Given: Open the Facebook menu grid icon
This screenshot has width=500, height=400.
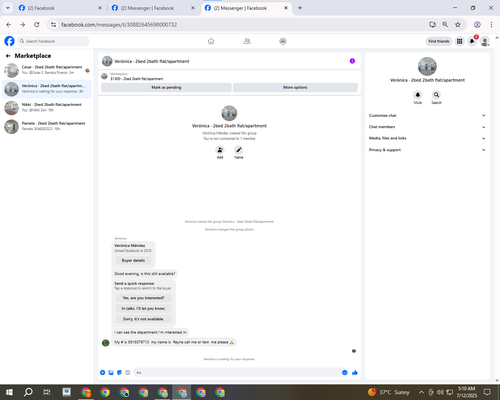Looking at the screenshot, I should point(459,41).
